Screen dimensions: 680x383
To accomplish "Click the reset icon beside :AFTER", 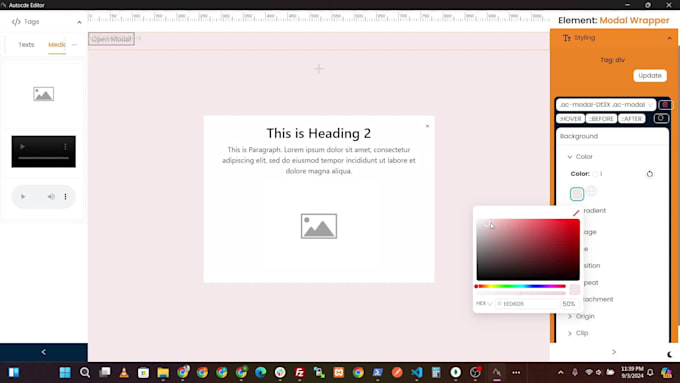I will 661,118.
